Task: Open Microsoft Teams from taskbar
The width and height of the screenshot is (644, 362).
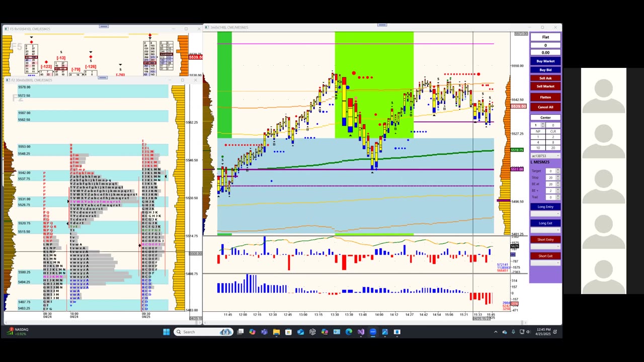Action: click(264, 332)
